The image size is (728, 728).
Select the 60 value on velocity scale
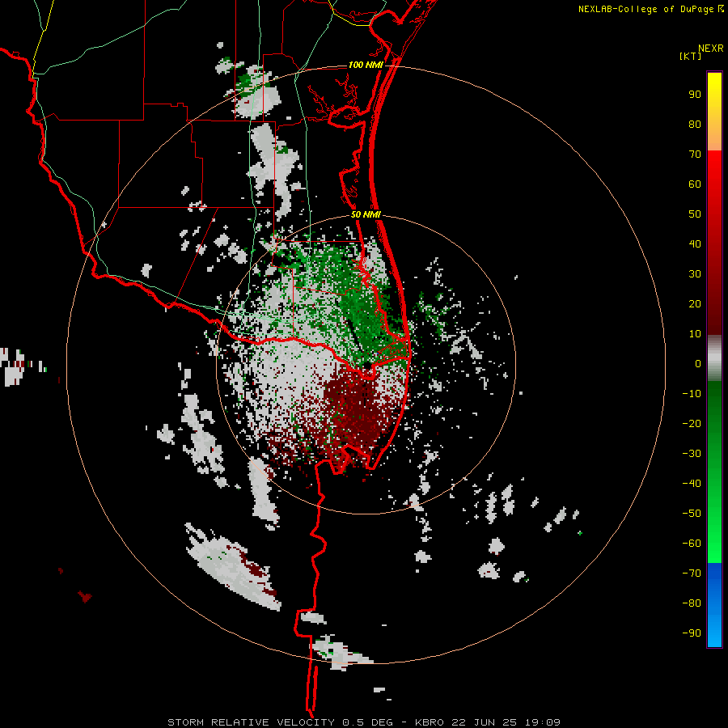click(x=695, y=184)
